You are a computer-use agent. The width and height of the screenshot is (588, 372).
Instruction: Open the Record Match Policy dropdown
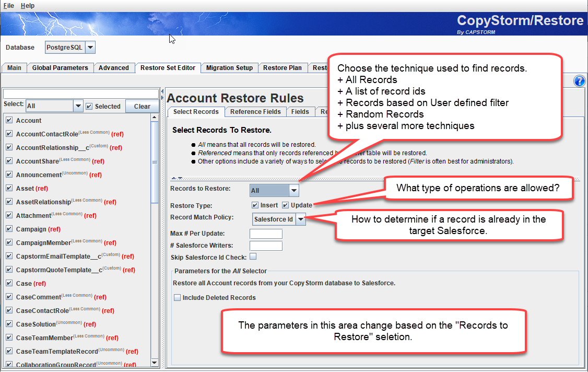301,219
